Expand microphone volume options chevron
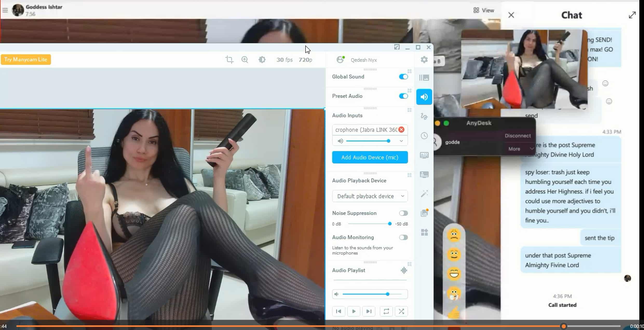 pyautogui.click(x=401, y=141)
